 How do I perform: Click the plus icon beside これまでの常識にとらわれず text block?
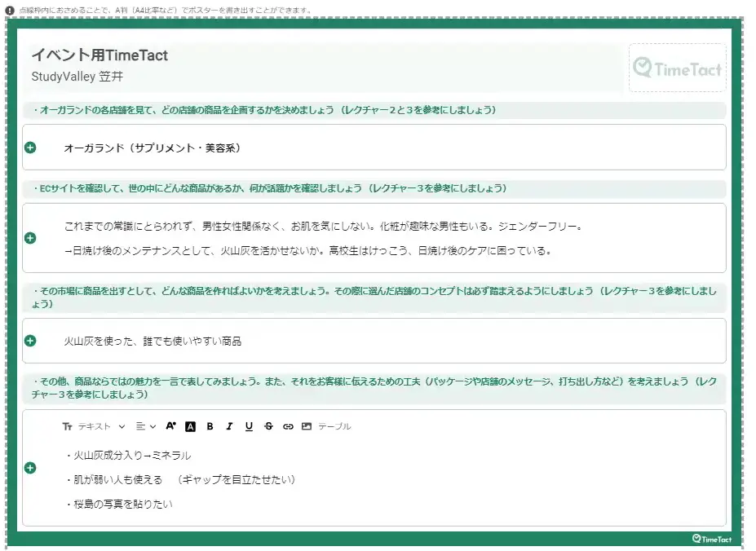click(30, 238)
